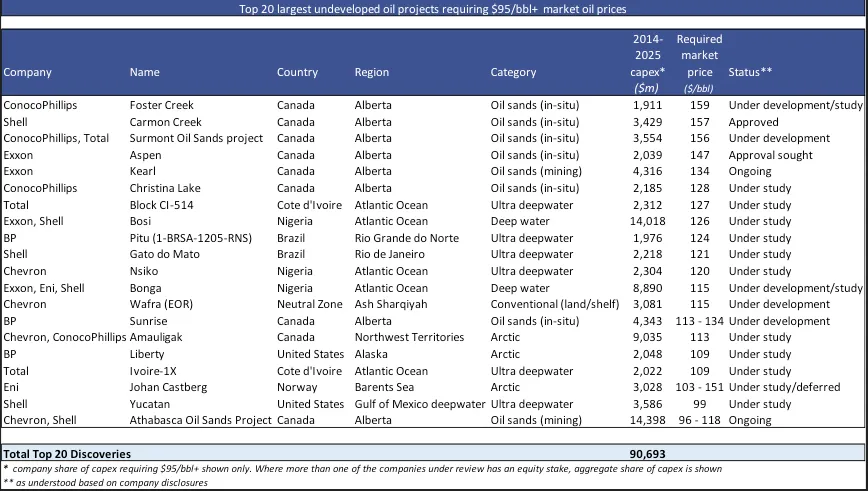
Task: Click the 'Company' column header
Action: coord(28,73)
